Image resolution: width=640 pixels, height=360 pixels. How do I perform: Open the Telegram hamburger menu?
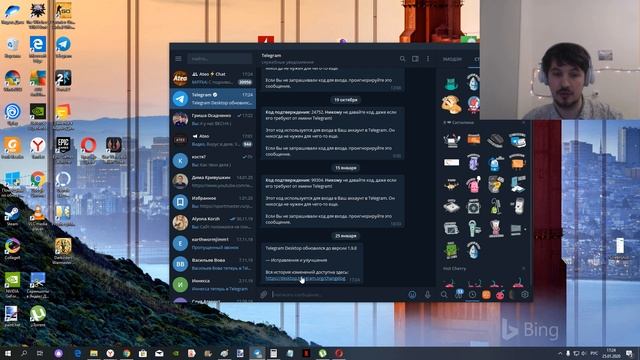pyautogui.click(x=178, y=59)
